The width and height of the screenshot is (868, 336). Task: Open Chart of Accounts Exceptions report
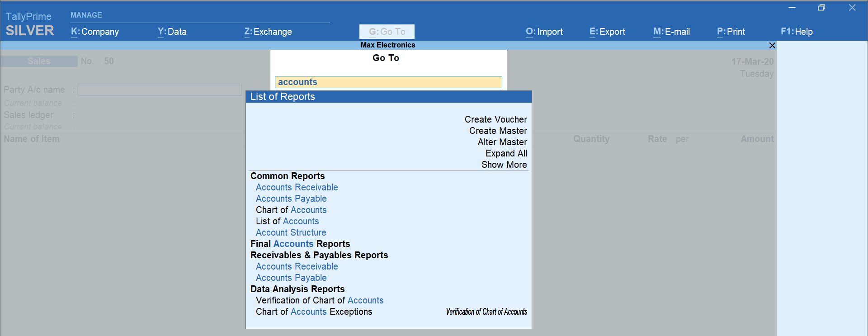click(x=314, y=312)
